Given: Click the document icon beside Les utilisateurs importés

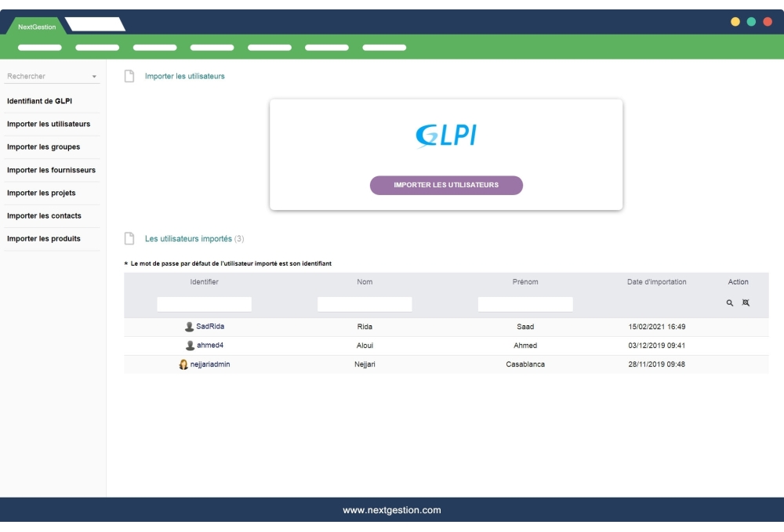Looking at the screenshot, I should point(128,239).
